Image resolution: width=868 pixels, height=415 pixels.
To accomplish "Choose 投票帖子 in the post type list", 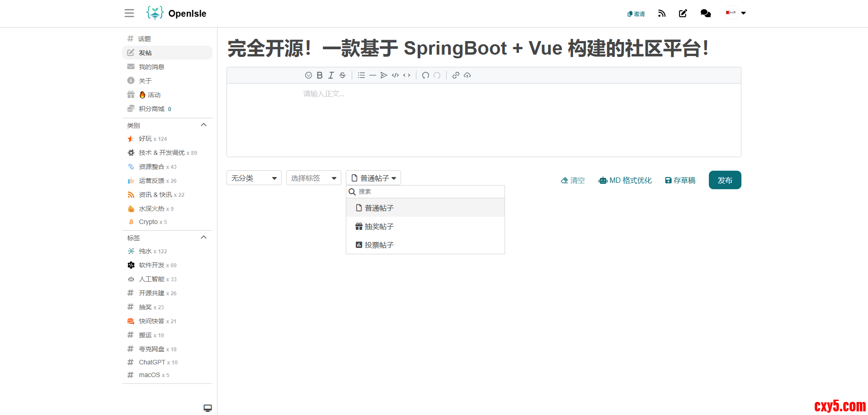I will pos(379,245).
